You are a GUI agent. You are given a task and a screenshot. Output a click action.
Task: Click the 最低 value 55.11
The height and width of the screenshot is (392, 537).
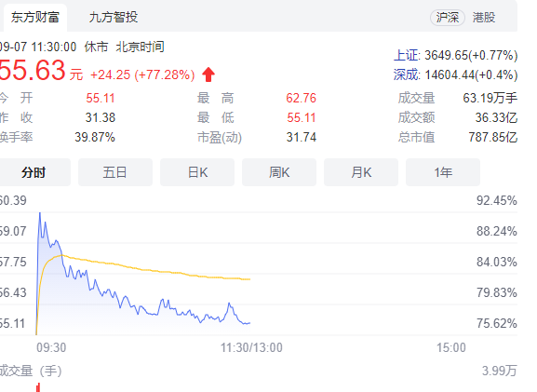coord(301,118)
